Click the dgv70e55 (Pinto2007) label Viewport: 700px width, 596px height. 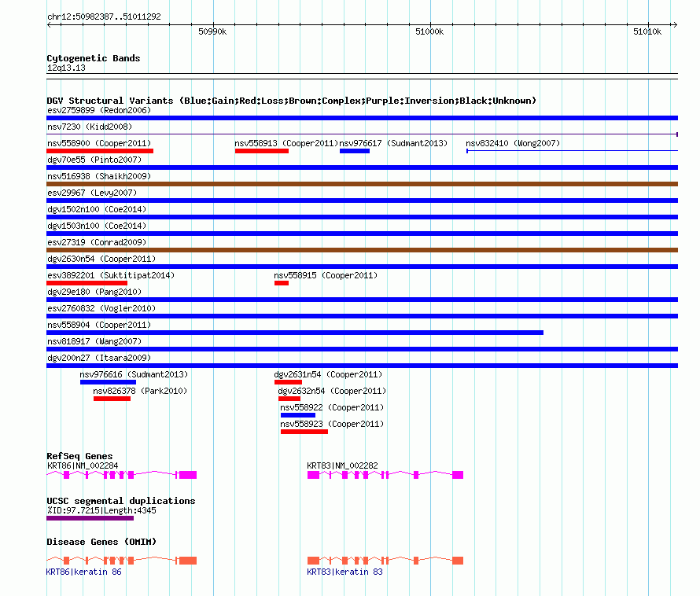coord(94,160)
